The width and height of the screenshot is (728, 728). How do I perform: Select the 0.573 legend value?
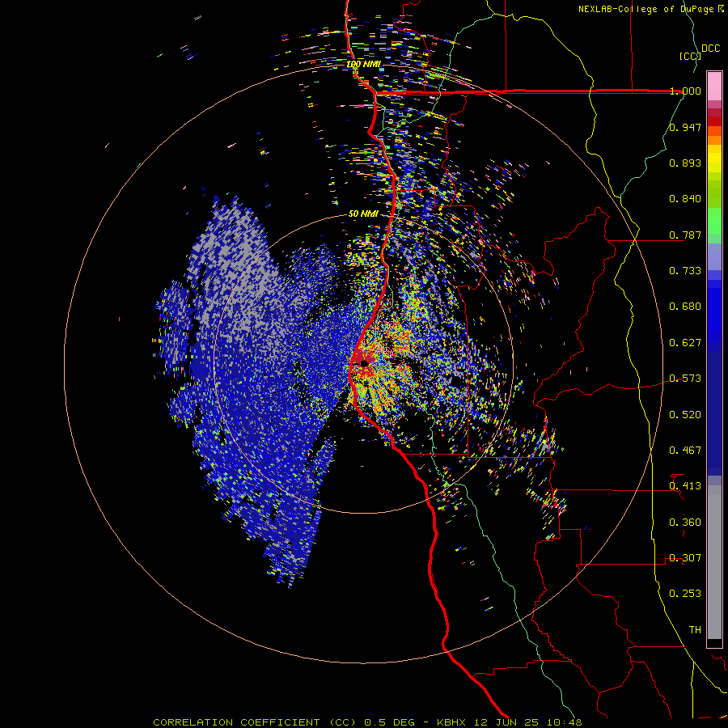[x=685, y=379]
